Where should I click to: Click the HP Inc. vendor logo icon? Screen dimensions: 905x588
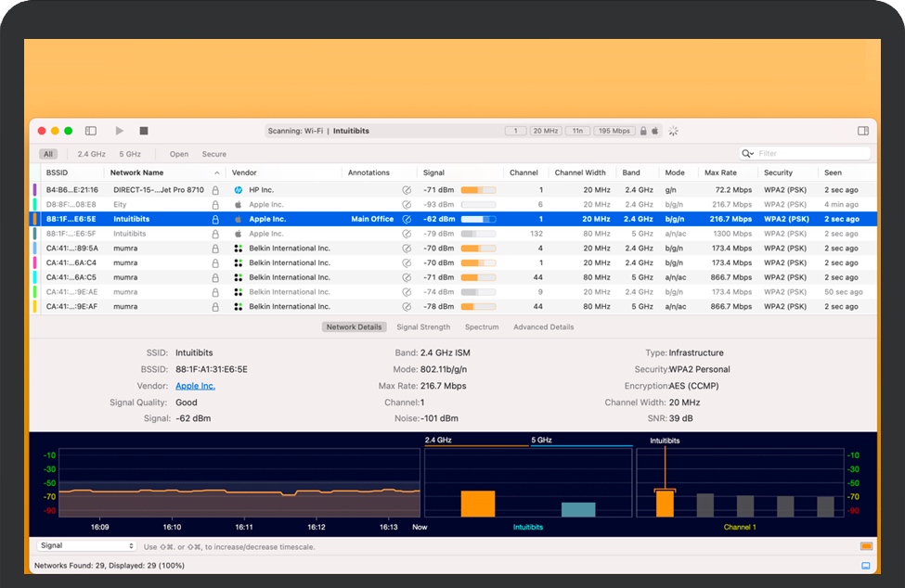[x=239, y=190]
